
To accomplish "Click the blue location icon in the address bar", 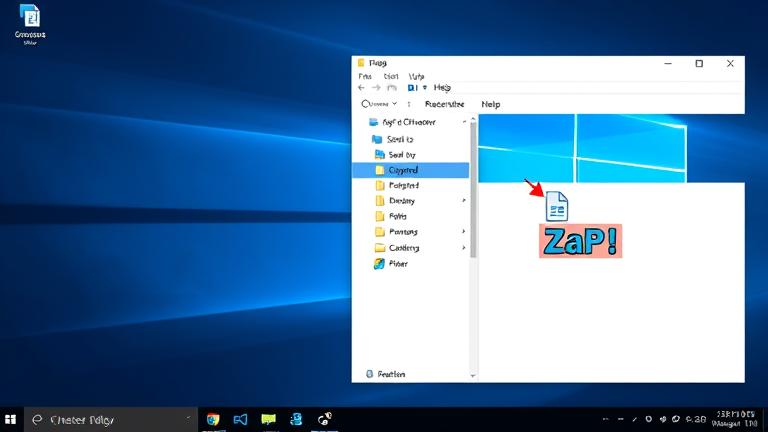I will (x=412, y=88).
